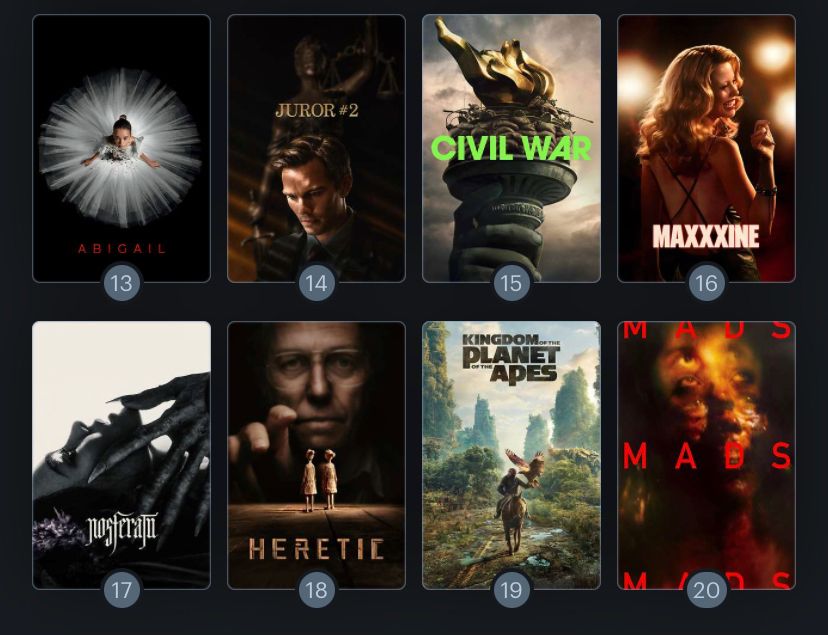
Task: Select rank badge number 17
Action: [x=121, y=590]
